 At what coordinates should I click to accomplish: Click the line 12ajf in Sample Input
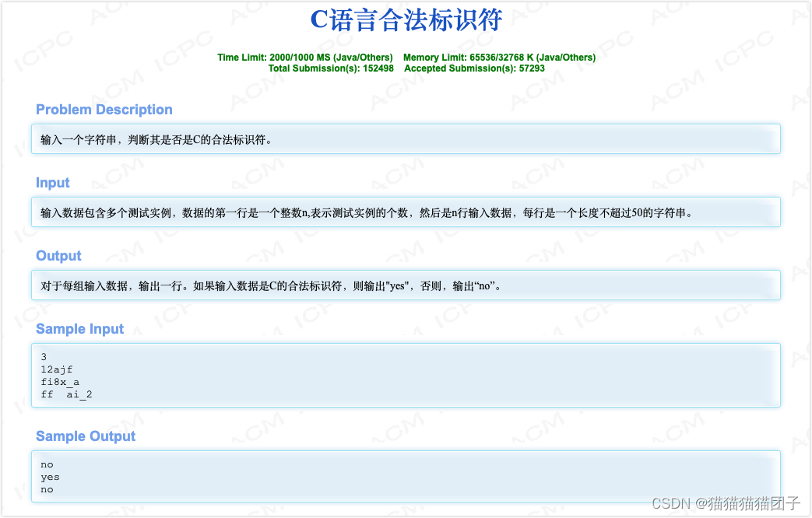[56, 369]
